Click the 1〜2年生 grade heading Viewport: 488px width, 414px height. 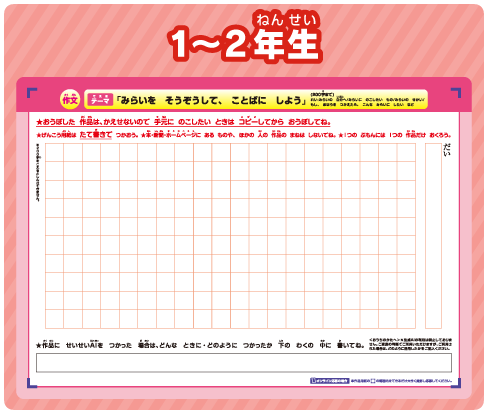click(x=245, y=37)
